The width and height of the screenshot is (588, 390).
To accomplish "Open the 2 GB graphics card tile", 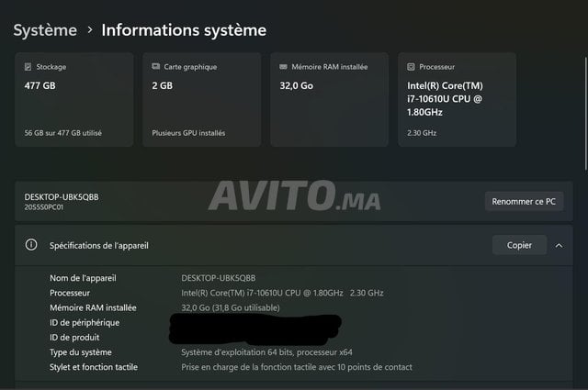I will [201, 99].
